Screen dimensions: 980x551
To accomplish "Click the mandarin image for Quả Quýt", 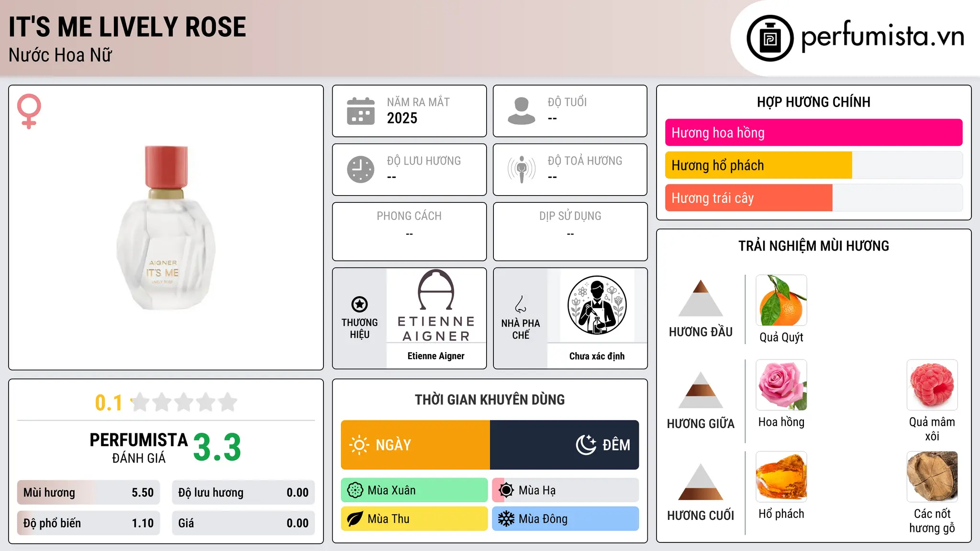I will point(781,300).
